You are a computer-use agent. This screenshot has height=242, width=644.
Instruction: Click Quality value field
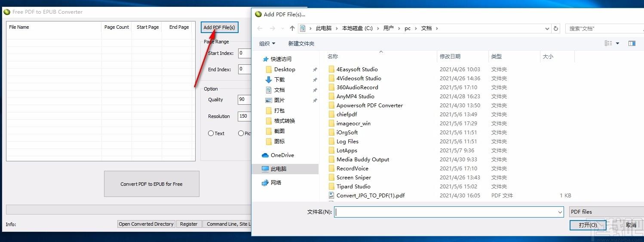point(245,100)
